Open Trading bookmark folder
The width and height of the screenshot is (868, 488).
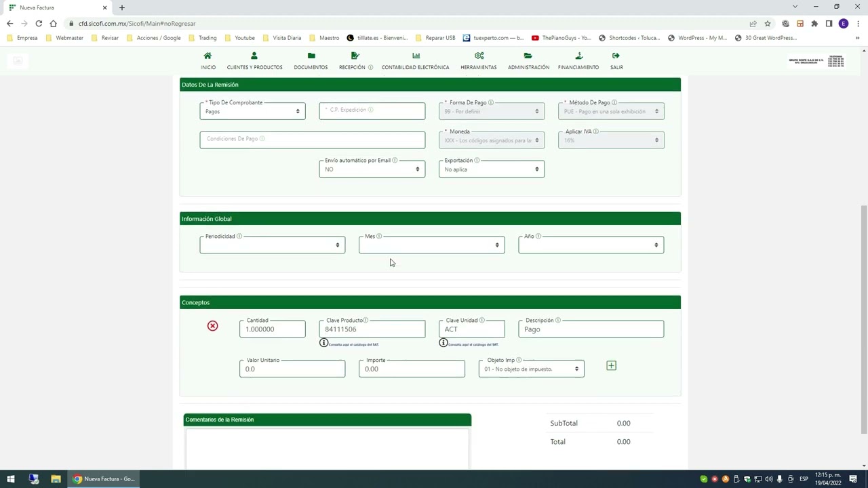point(202,38)
